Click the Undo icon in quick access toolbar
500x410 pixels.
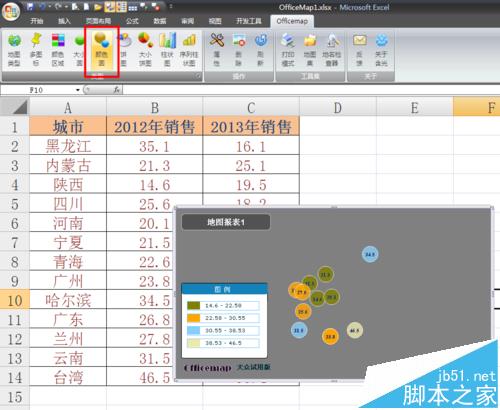[42, 6]
